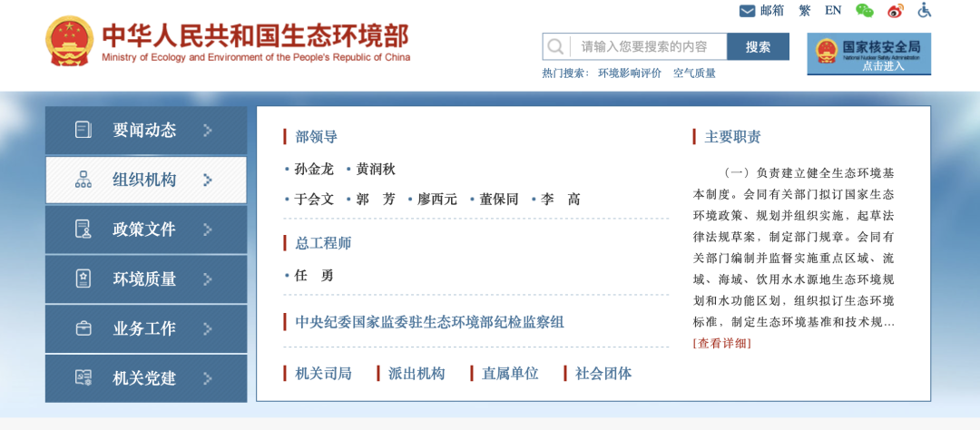Expand the 机关党建 chevron arrow

click(208, 378)
